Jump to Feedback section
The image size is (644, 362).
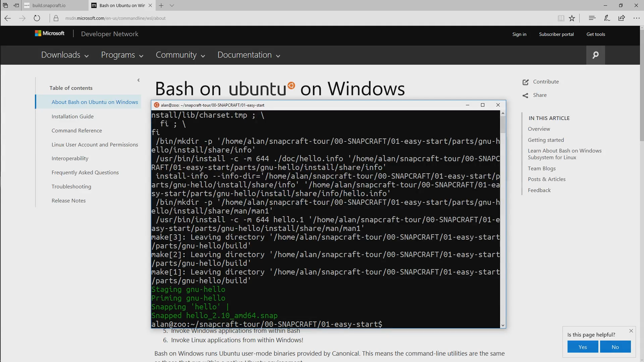pyautogui.click(x=539, y=190)
